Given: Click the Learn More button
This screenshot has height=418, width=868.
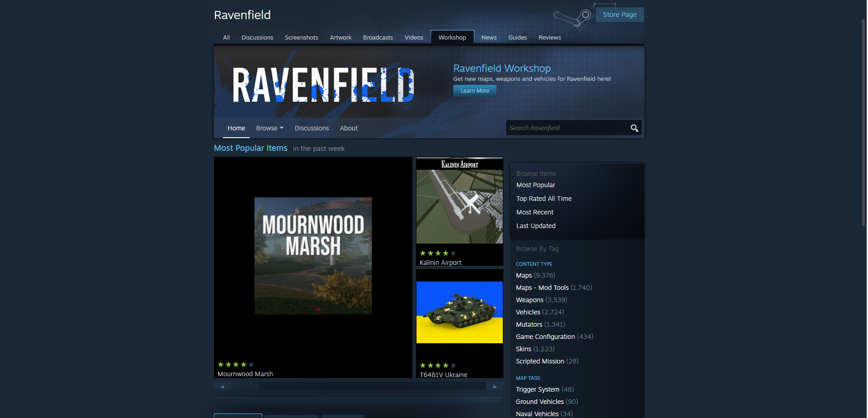Looking at the screenshot, I should click(x=475, y=91).
